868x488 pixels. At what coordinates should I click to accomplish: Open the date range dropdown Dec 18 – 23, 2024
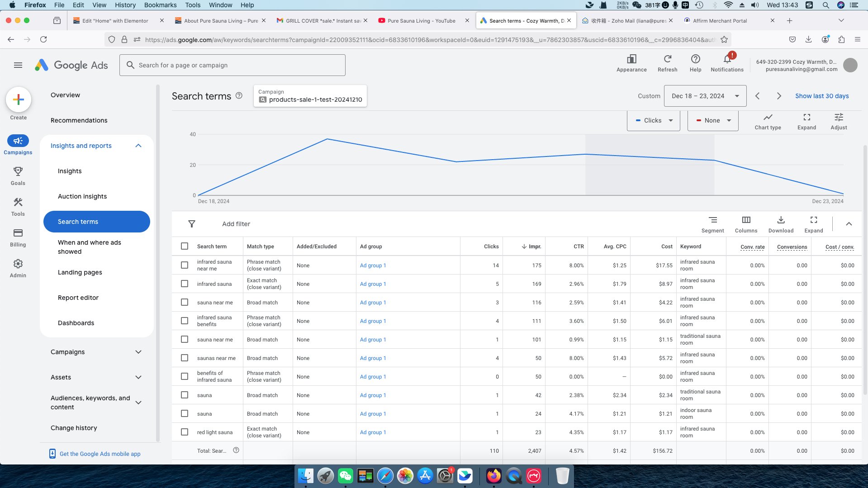[705, 96]
